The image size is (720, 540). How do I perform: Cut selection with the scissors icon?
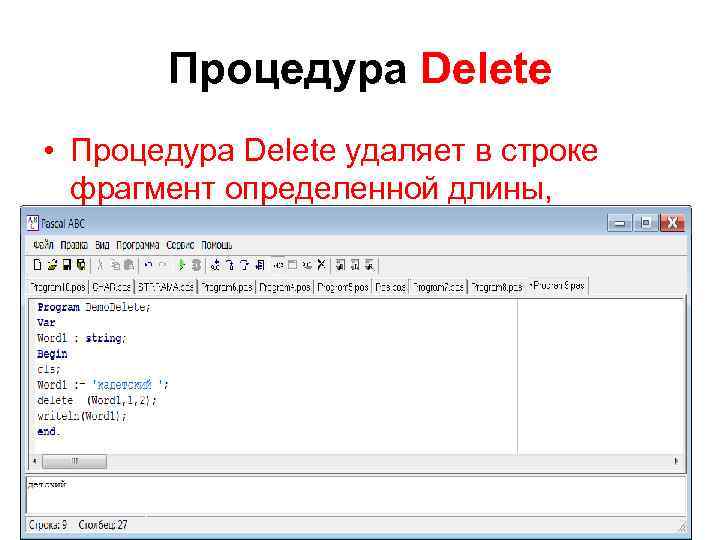(x=100, y=265)
